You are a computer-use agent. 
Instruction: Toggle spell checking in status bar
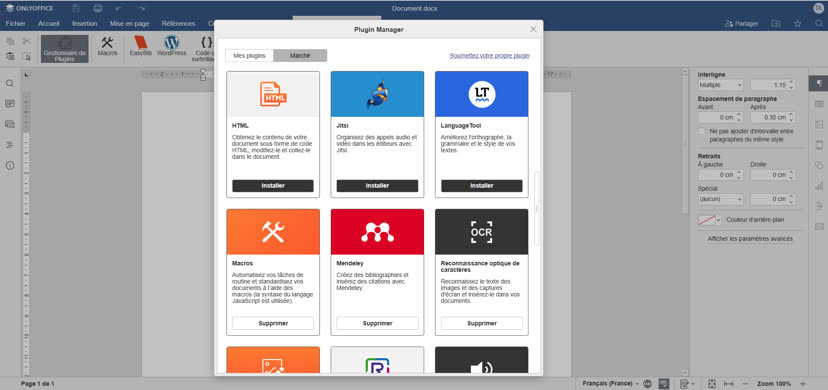664,384
